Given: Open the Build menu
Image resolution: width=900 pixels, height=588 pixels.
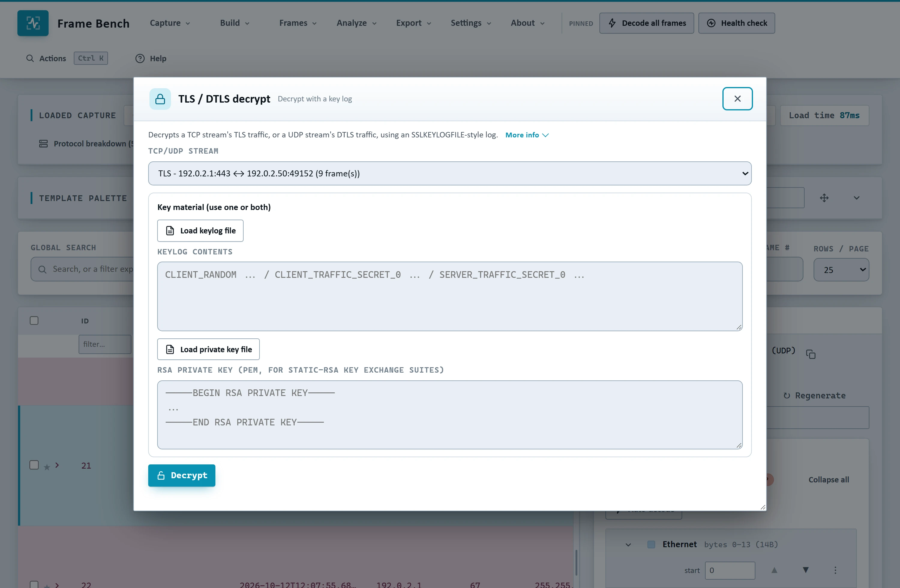Looking at the screenshot, I should (x=235, y=23).
